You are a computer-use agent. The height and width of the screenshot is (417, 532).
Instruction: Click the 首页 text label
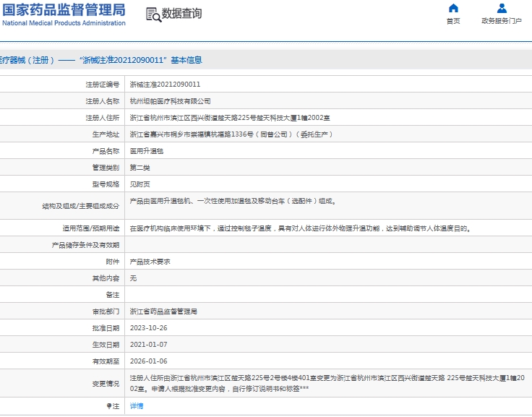(453, 21)
